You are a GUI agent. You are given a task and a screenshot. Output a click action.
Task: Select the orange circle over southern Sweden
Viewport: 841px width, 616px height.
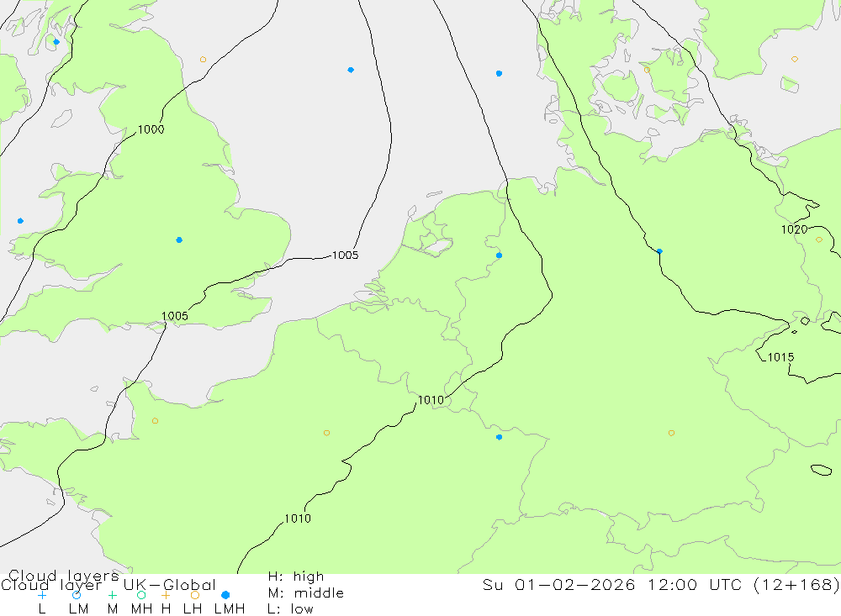(795, 59)
